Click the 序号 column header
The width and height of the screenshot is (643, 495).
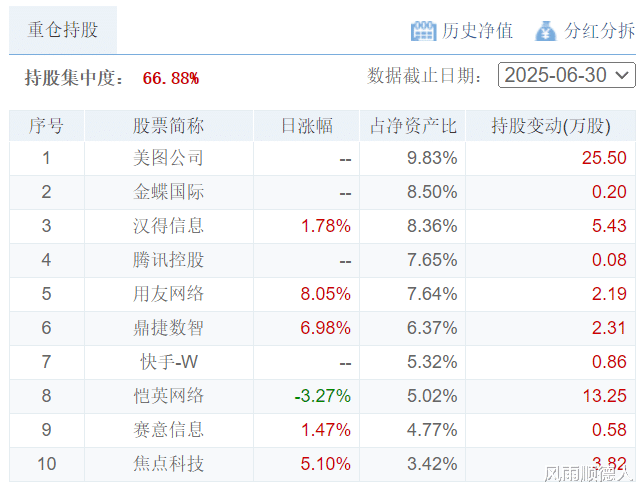(x=46, y=125)
